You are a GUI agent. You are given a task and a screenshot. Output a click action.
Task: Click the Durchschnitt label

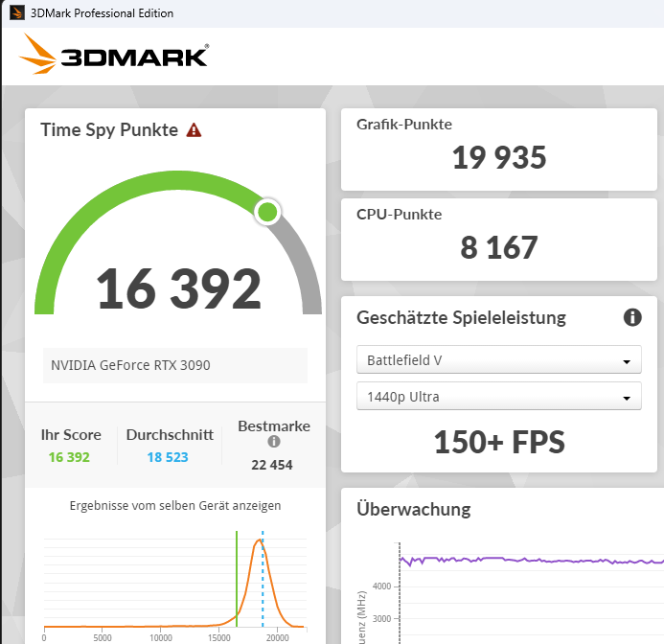pyautogui.click(x=170, y=435)
